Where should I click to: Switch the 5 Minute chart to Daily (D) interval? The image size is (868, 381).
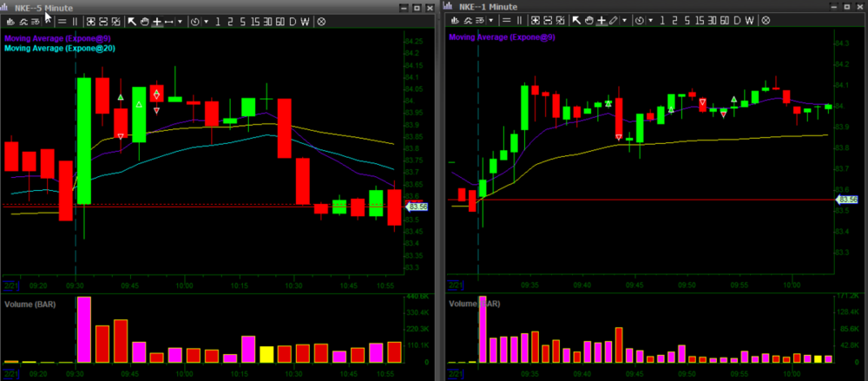[x=293, y=21]
